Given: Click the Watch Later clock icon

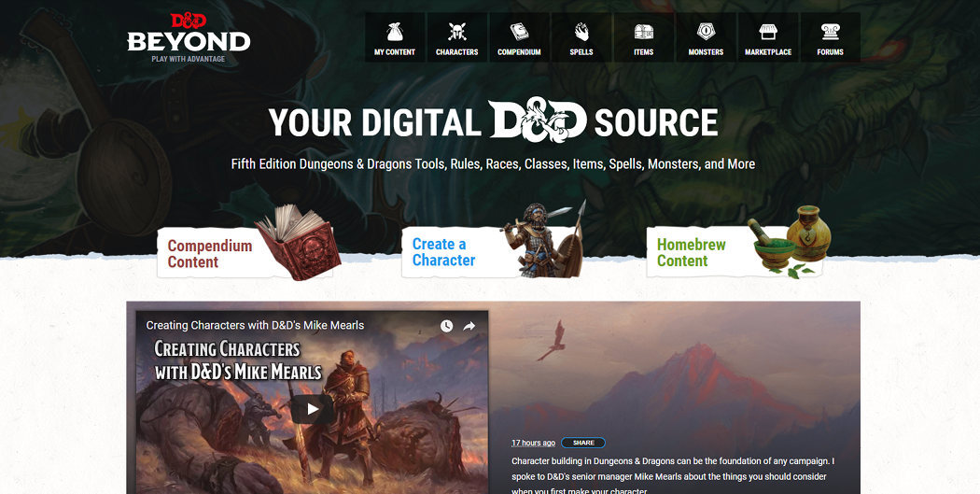Looking at the screenshot, I should click(446, 326).
